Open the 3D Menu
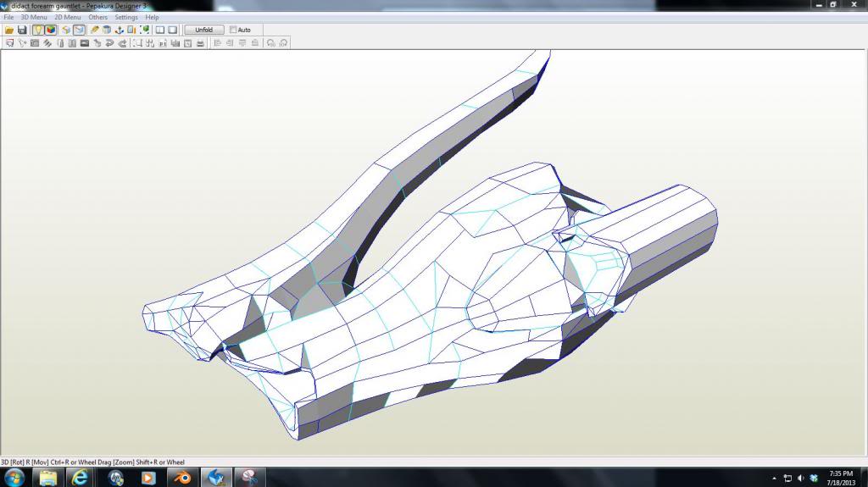868x487 pixels. point(34,17)
